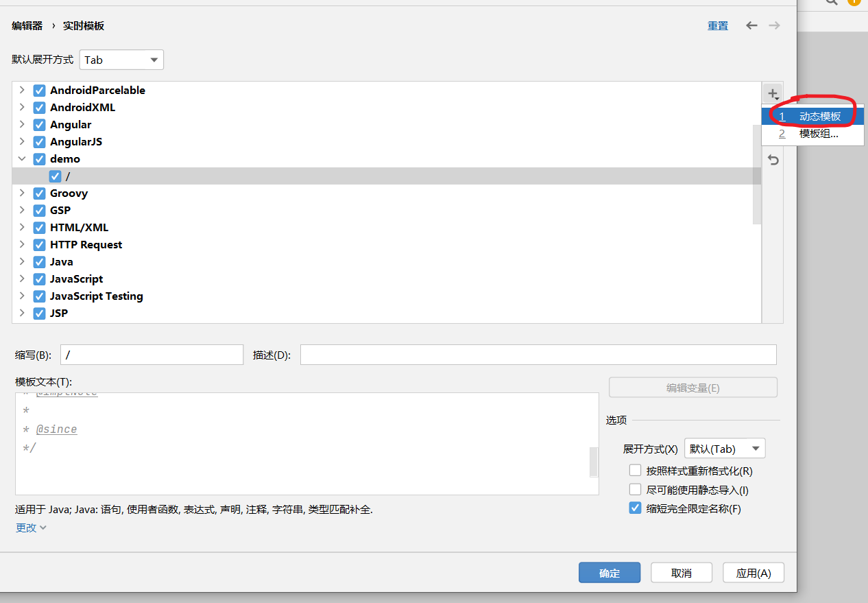Toggle GSP group checkbox
The width and height of the screenshot is (868, 603).
click(x=40, y=210)
